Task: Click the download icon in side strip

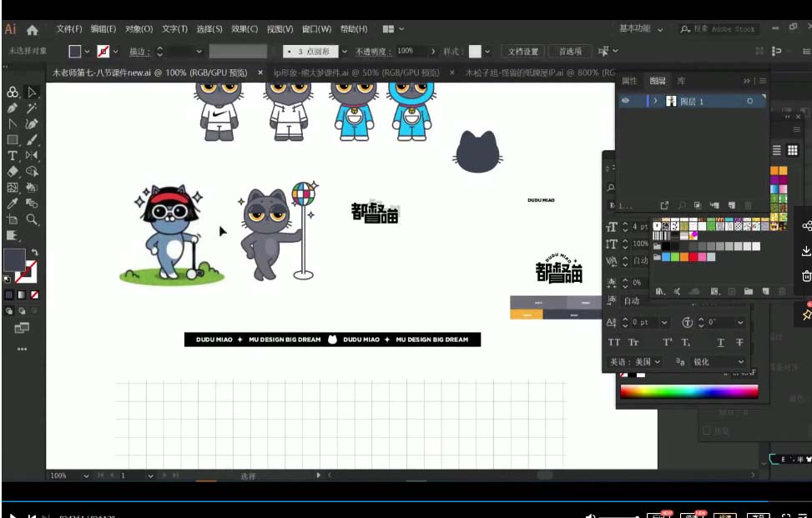Action: (806, 251)
